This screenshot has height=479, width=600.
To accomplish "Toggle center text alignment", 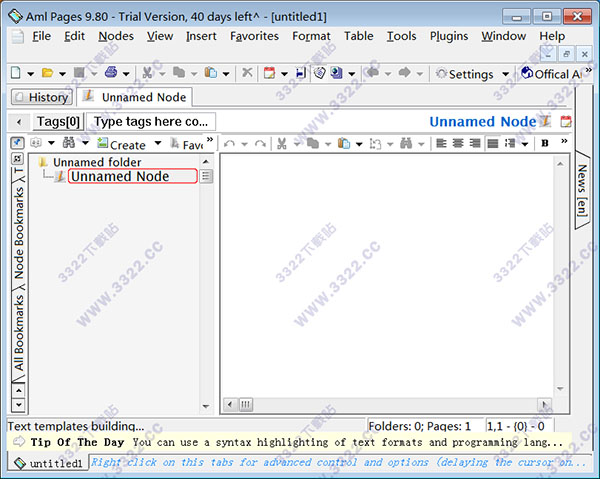I will [459, 144].
